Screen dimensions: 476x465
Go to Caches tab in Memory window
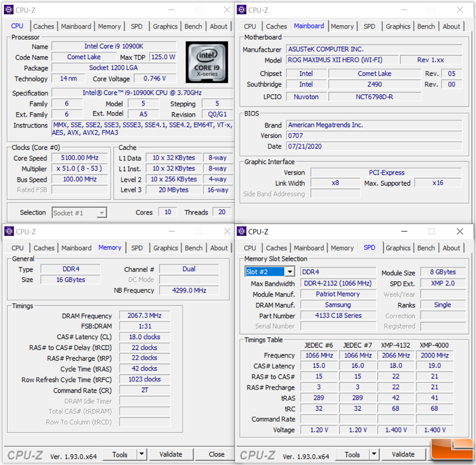(x=44, y=248)
